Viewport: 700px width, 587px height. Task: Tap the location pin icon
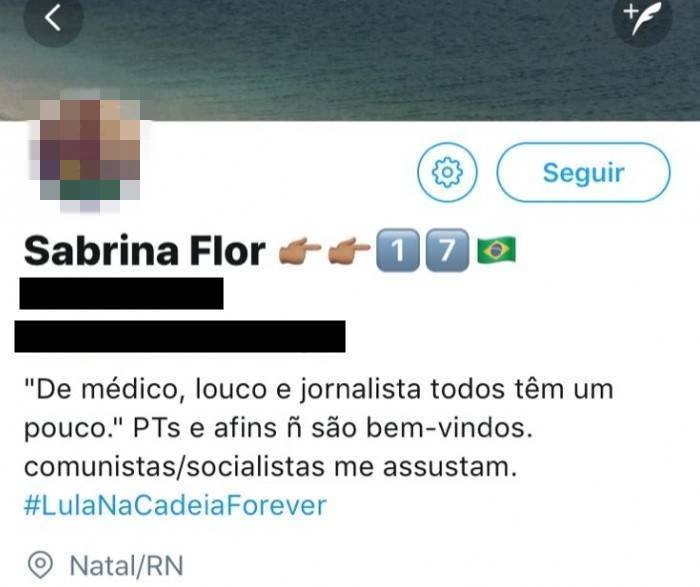41,565
